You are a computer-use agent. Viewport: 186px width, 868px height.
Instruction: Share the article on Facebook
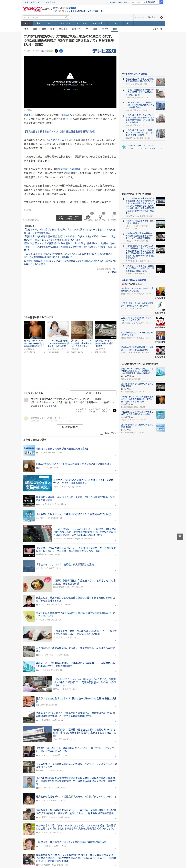(61, 51)
